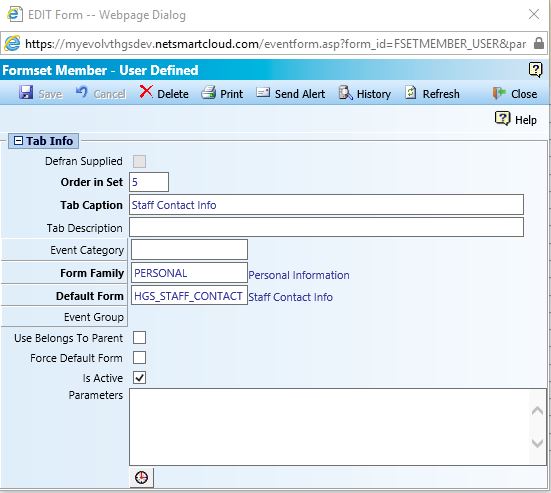This screenshot has width=551, height=493.
Task: Open History from the toolbar
Action: click(x=364, y=93)
